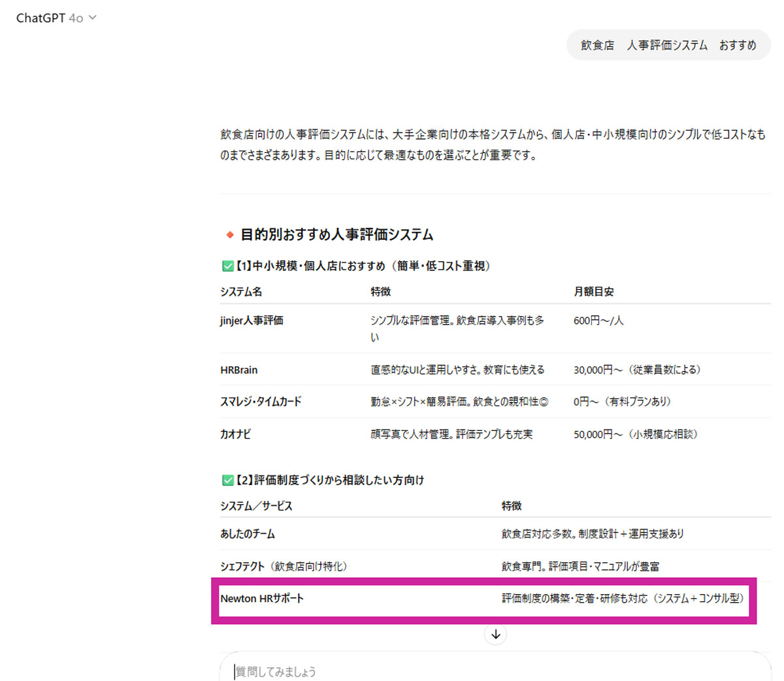Screen dimensions: 784x681
Task: Click the カオナビ system name
Action: point(235,434)
